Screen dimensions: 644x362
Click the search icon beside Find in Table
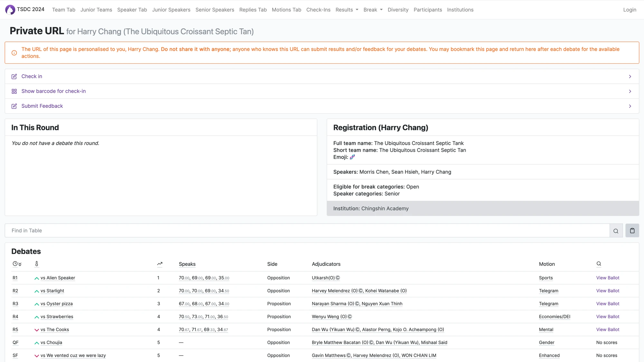[616, 231]
